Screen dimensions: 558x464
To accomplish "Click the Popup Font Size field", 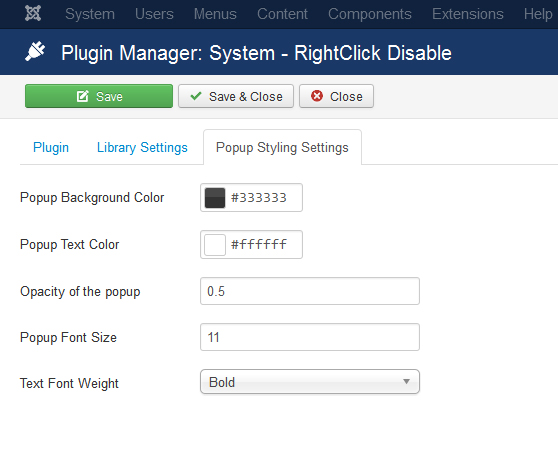I will [x=310, y=337].
